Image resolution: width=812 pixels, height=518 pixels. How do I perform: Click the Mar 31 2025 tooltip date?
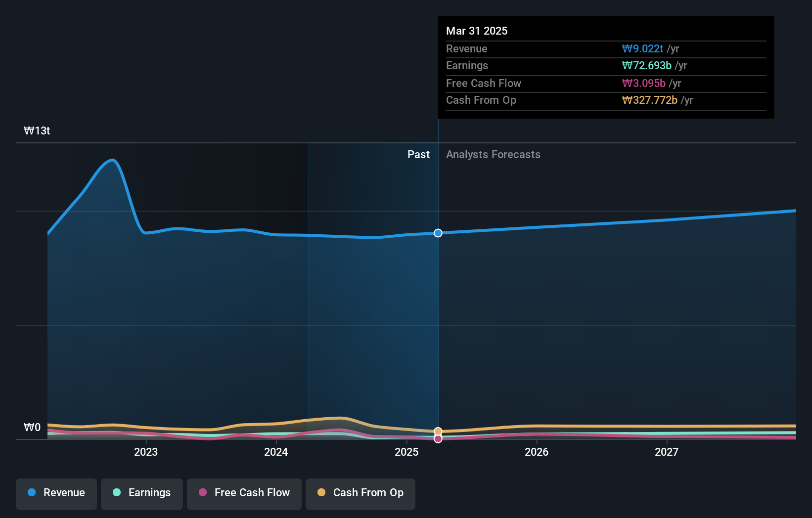tap(477, 31)
